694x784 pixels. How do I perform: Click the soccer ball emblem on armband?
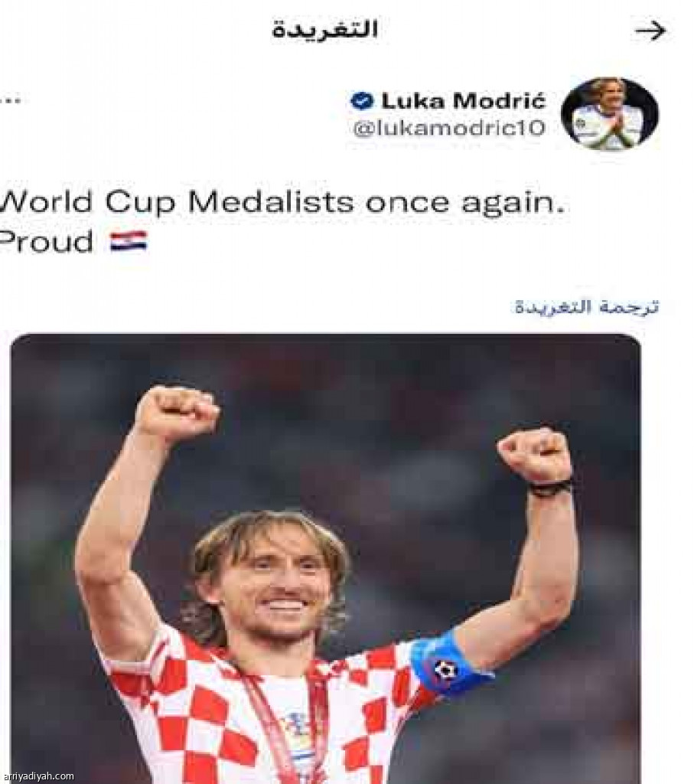point(445,671)
